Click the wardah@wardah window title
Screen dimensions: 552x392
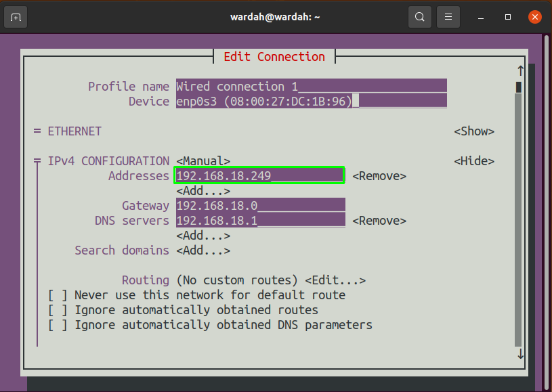(x=275, y=17)
